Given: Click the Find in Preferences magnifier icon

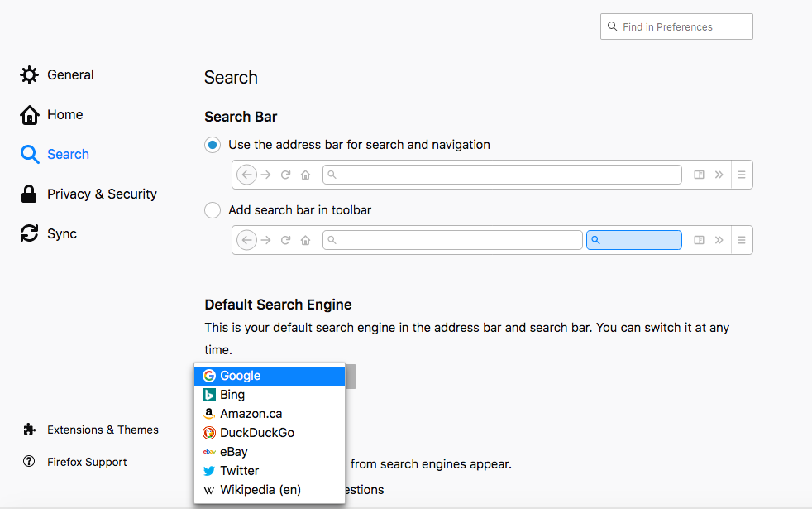Looking at the screenshot, I should (x=612, y=26).
